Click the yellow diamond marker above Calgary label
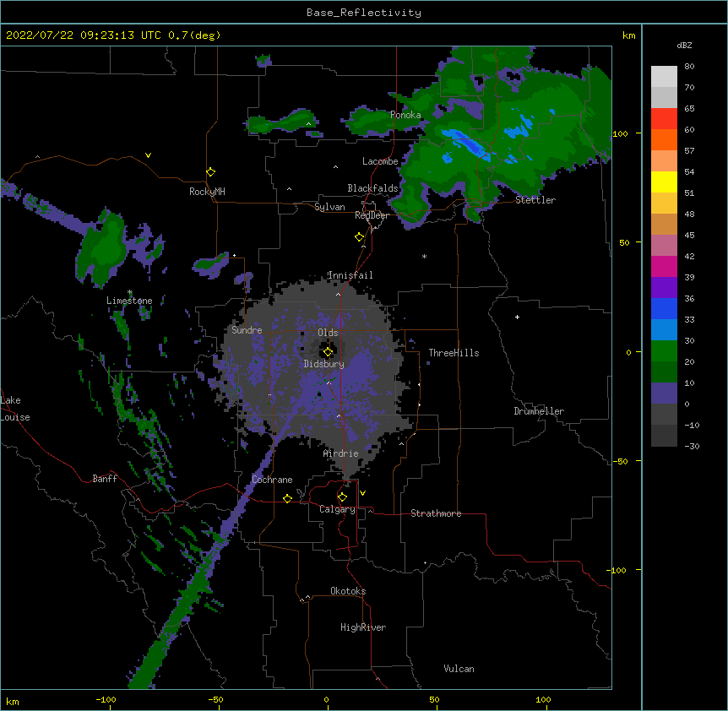 click(x=342, y=497)
